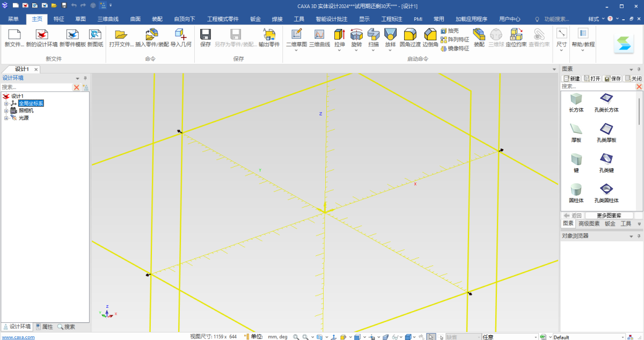
Task: Select the 圆角过渡 fillet tool
Action: tap(410, 38)
